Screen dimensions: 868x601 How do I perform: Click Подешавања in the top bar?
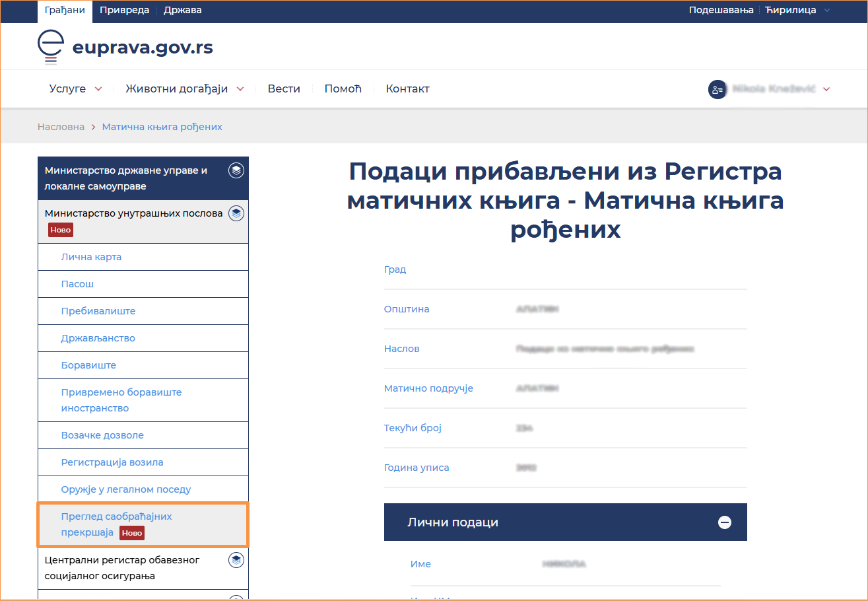pyautogui.click(x=721, y=11)
